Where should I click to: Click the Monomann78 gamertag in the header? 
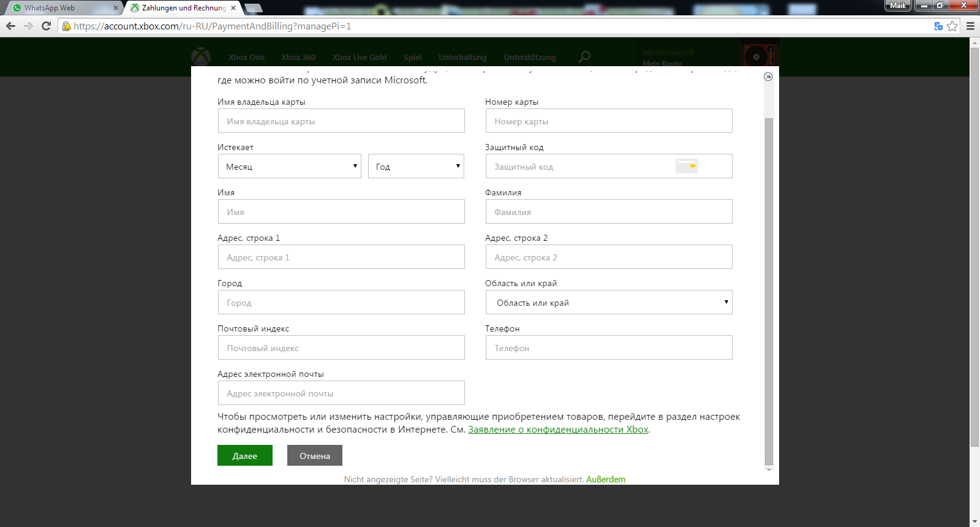tap(668, 53)
